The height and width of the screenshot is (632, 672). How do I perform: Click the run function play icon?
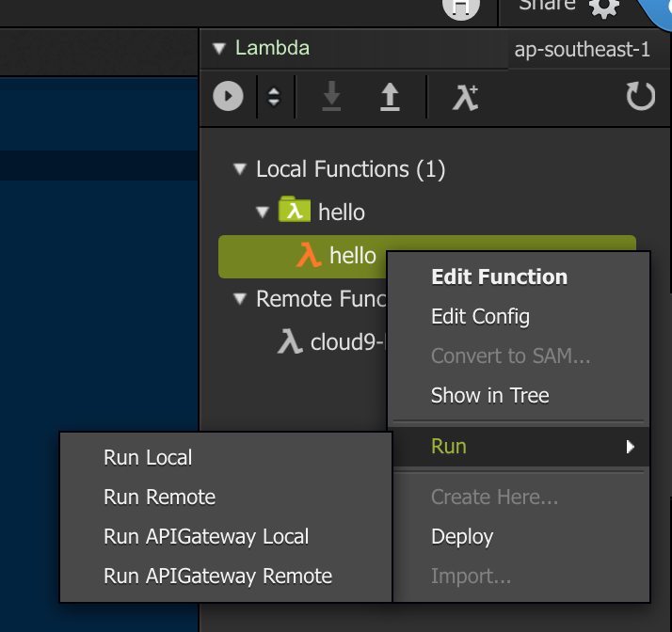tap(228, 96)
